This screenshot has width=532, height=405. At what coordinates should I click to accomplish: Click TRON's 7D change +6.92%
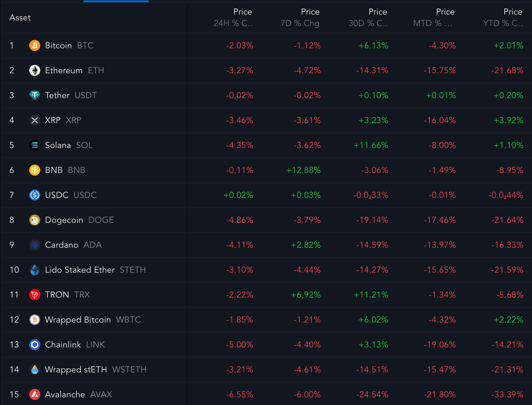pyautogui.click(x=306, y=295)
